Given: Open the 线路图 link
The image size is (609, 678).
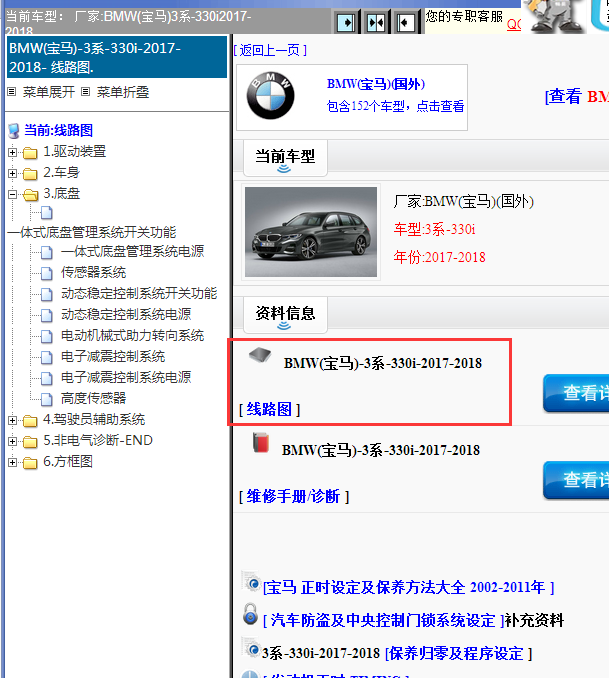Looking at the screenshot, I should [x=269, y=409].
